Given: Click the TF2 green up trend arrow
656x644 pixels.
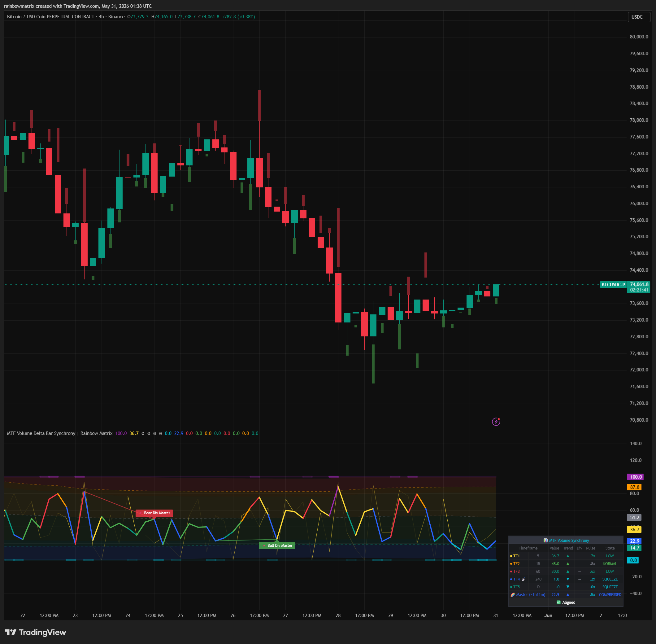Looking at the screenshot, I should coord(568,564).
